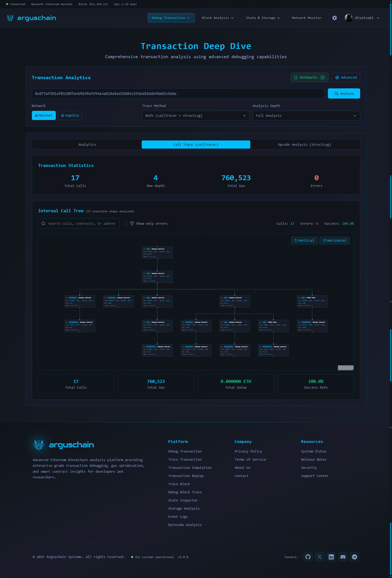Click the settings gear icon in header

click(335, 18)
